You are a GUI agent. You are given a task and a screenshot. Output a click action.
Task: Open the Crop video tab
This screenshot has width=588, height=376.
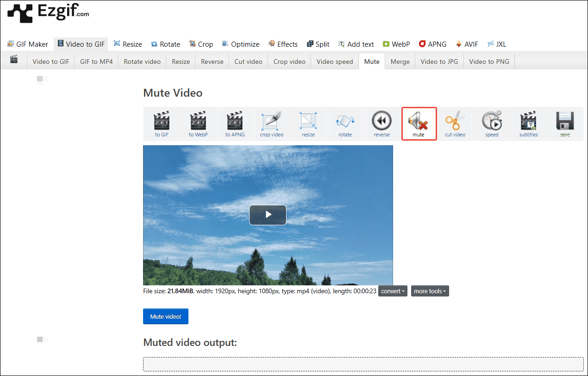pyautogui.click(x=289, y=61)
